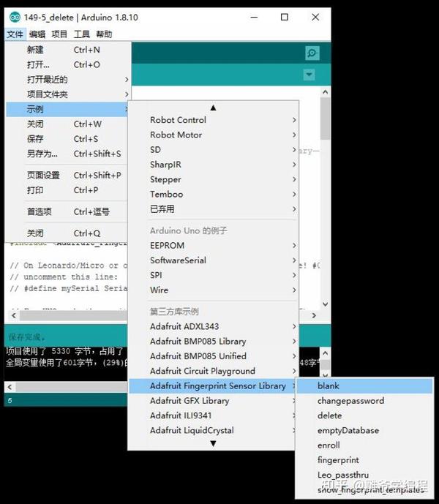Expand Robot Control examples

pyautogui.click(x=214, y=120)
